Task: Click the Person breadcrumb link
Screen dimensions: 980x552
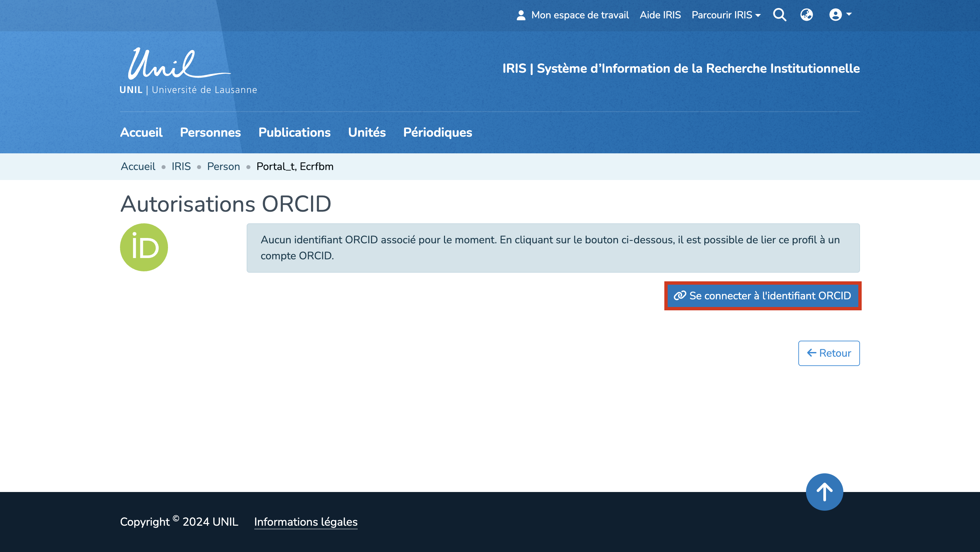Action: [x=223, y=166]
